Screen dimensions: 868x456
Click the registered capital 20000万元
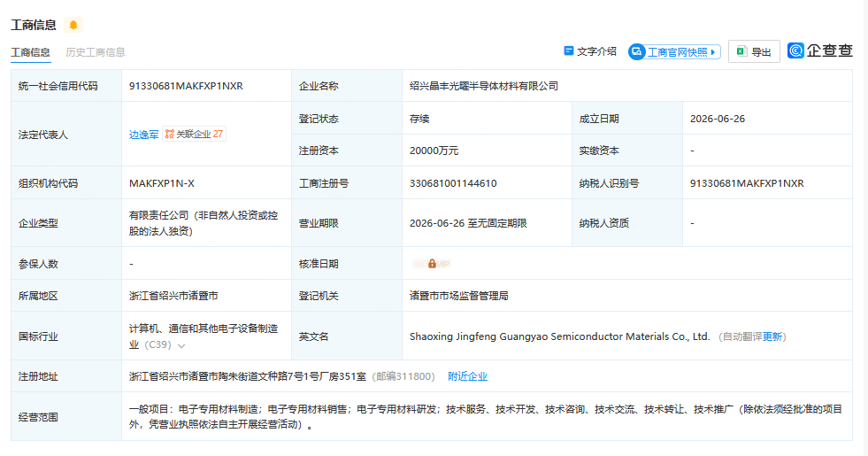pyautogui.click(x=434, y=151)
